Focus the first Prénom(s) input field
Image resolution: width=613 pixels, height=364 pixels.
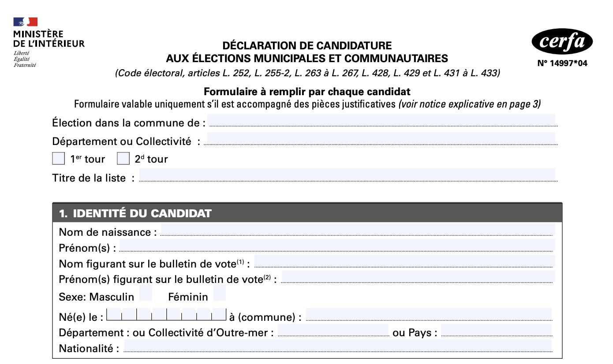(336, 245)
